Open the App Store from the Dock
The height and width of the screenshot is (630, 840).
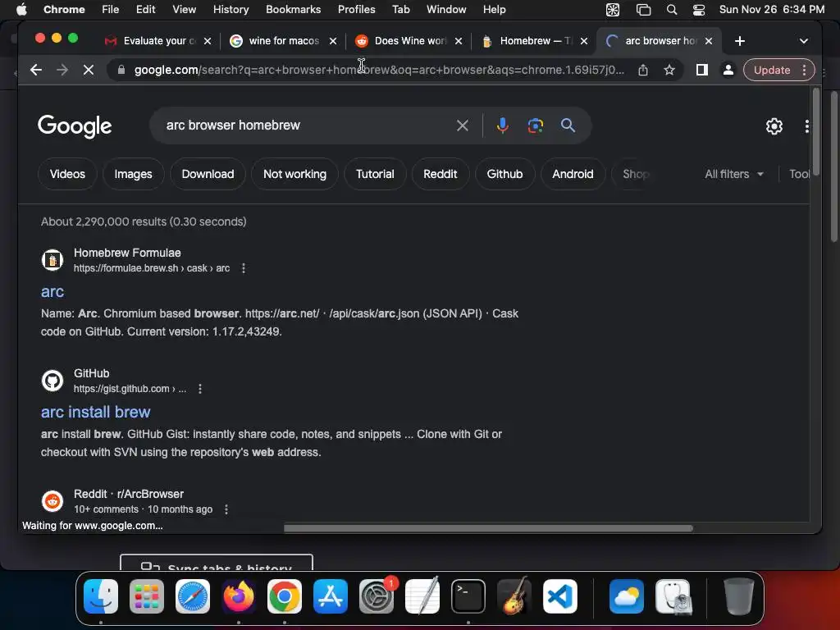coord(331,596)
